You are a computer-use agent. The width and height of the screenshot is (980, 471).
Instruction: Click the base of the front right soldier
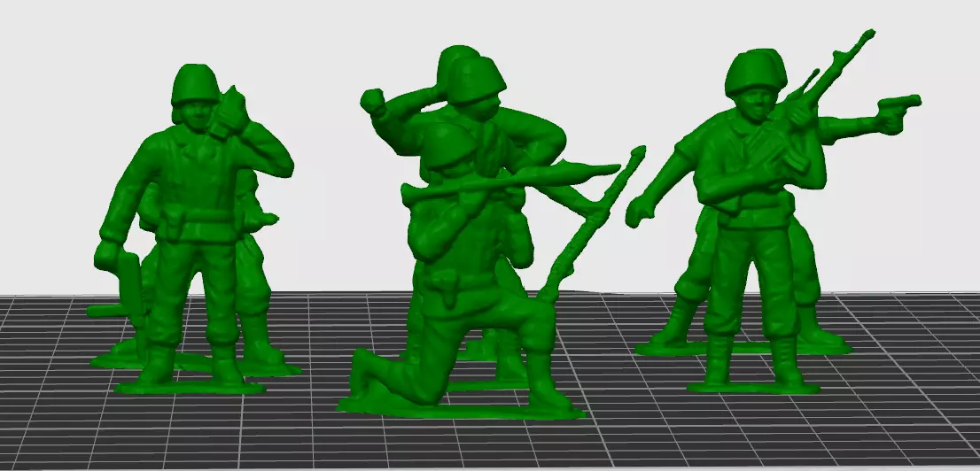[x=753, y=388]
